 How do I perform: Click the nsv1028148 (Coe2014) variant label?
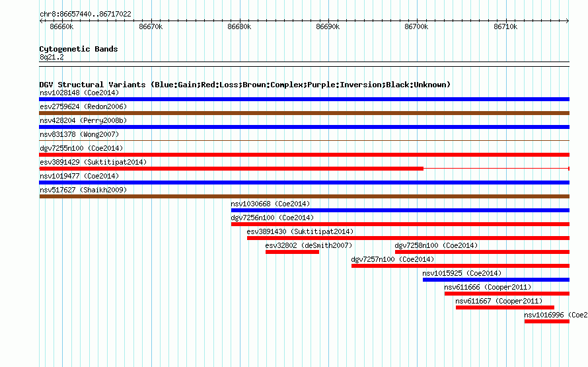(x=79, y=93)
